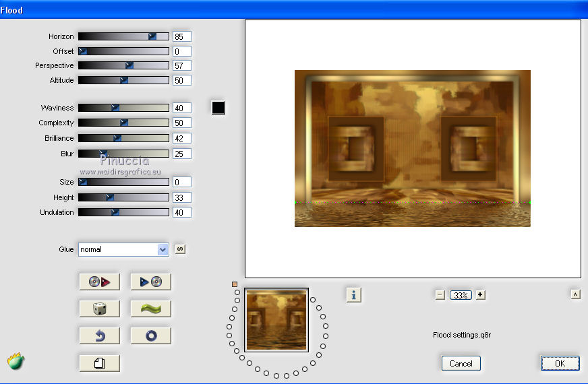Click the 33% zoom level box
The height and width of the screenshot is (384, 588).
click(x=461, y=295)
